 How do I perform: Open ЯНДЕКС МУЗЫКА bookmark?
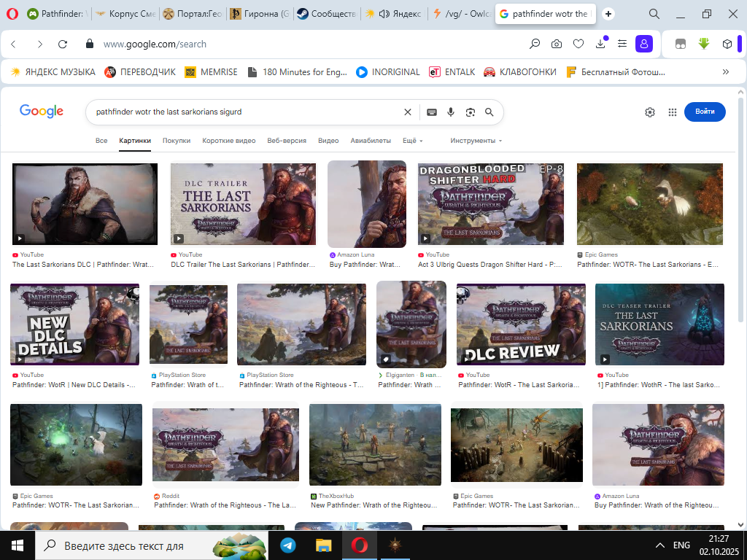[x=53, y=72]
